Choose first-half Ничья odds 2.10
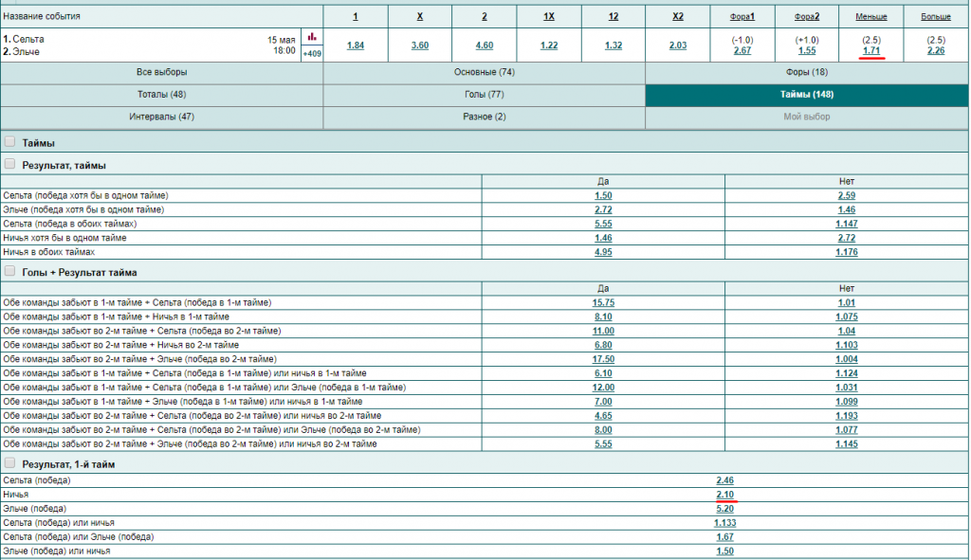The image size is (971, 560). coord(725,495)
